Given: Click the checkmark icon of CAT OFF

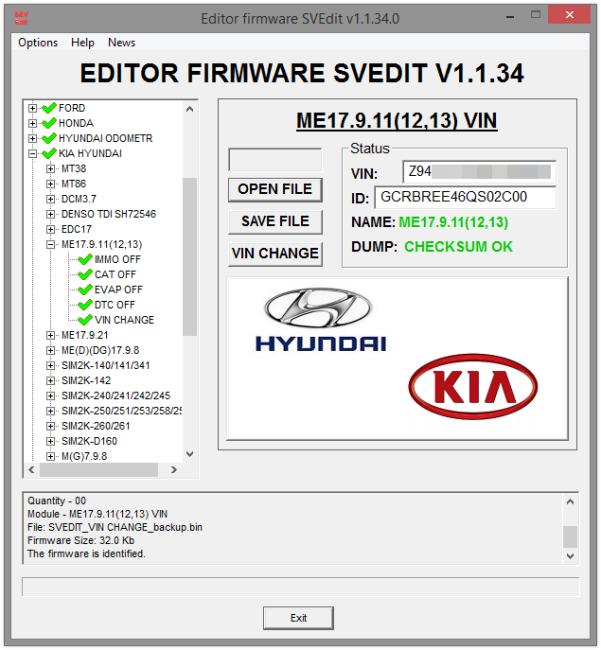Looking at the screenshot, I should click(x=85, y=274).
